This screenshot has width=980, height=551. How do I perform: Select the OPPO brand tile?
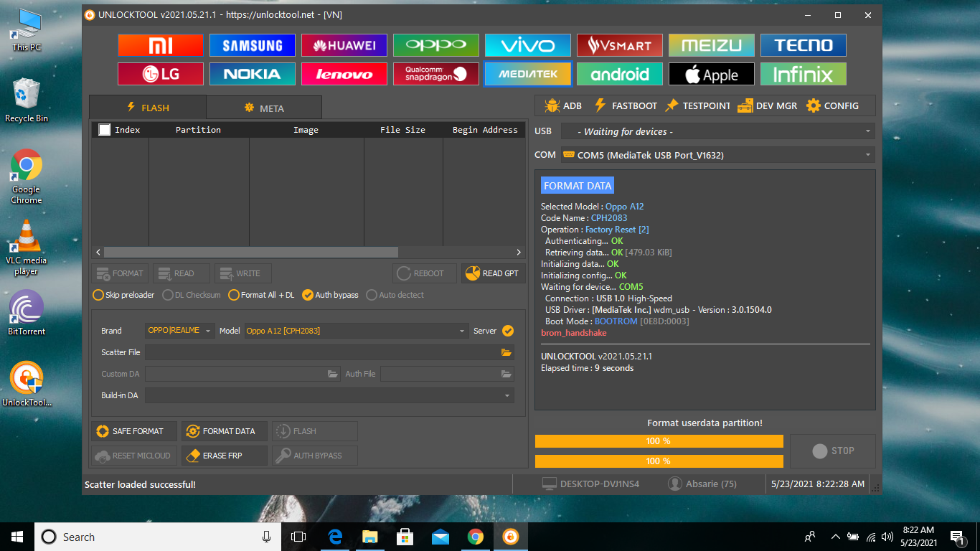coord(436,45)
